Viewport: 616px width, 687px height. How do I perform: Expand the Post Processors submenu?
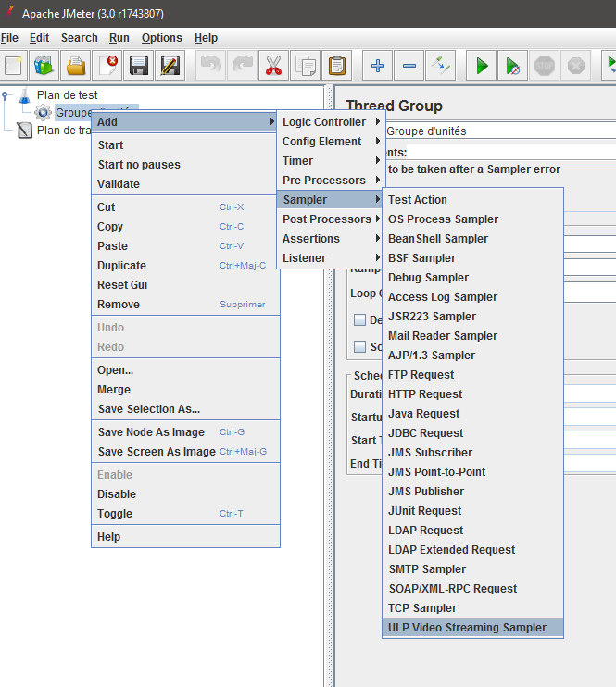click(331, 219)
